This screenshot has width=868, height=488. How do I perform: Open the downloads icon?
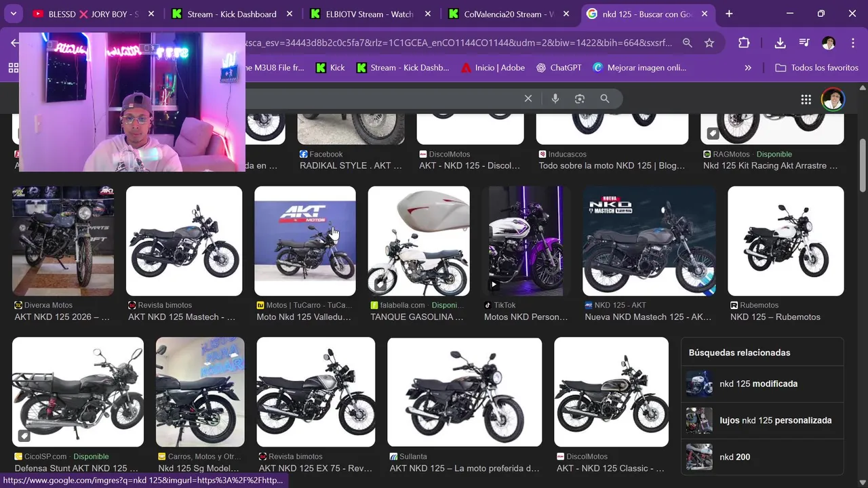pos(780,43)
